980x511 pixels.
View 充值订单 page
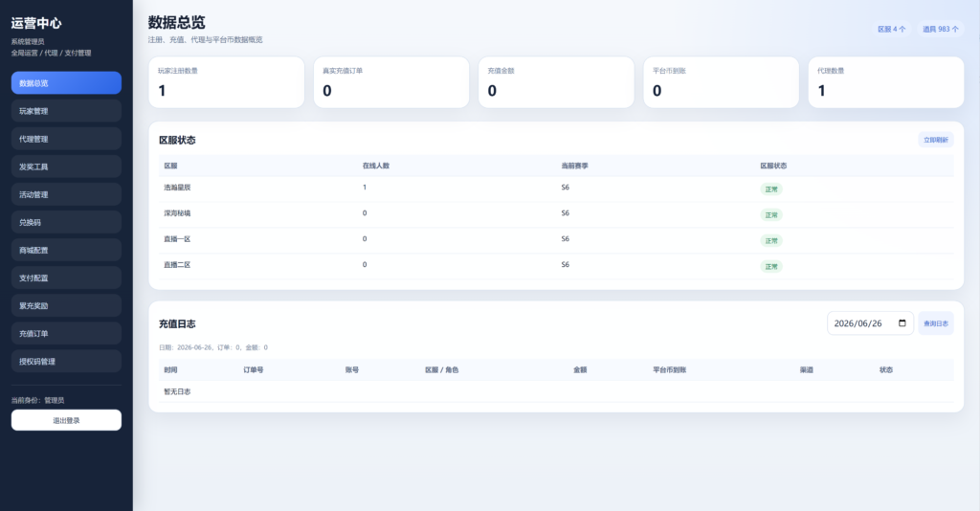(x=66, y=333)
